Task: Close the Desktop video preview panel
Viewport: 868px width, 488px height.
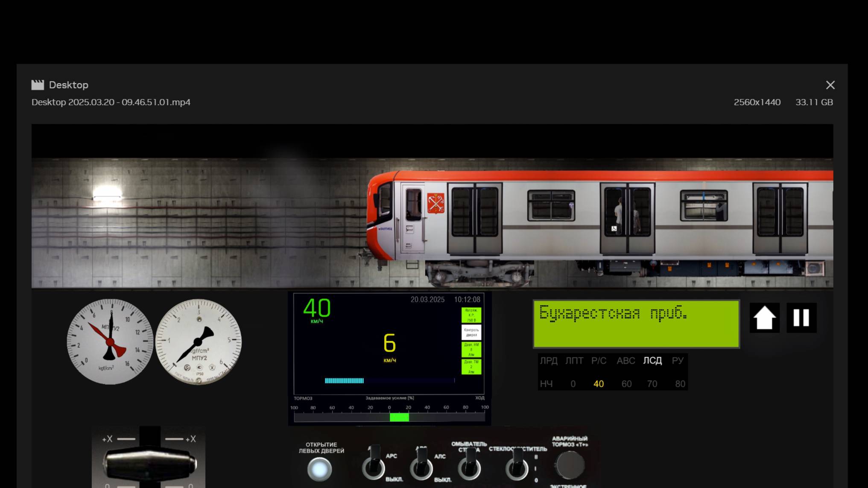Action: pyautogui.click(x=830, y=85)
